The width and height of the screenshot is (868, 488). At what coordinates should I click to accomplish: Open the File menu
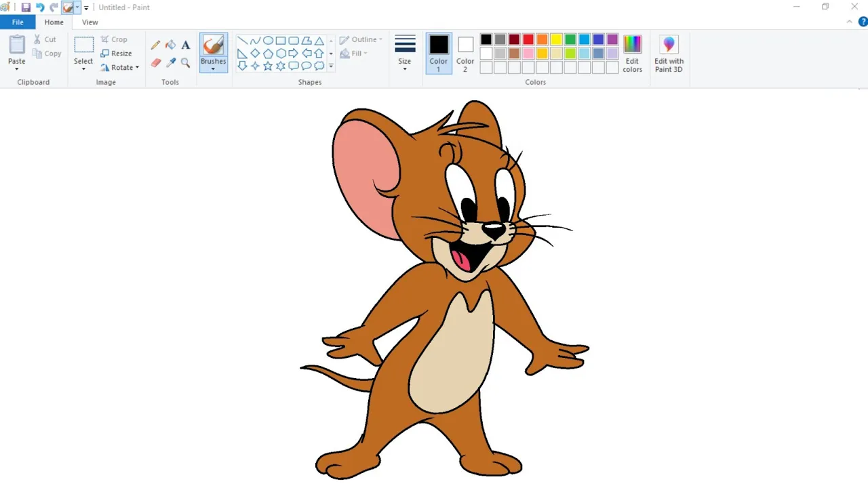point(18,22)
